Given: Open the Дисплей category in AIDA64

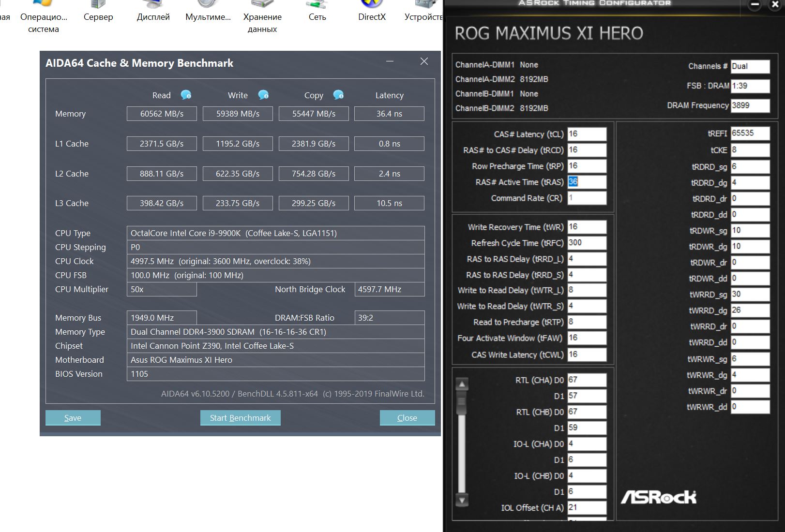Looking at the screenshot, I should tap(153, 12).
